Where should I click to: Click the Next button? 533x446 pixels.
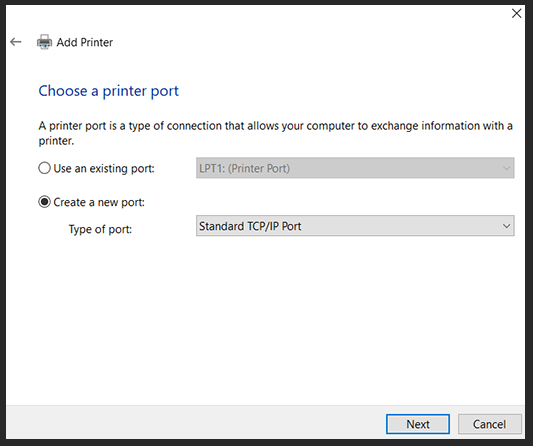418,424
